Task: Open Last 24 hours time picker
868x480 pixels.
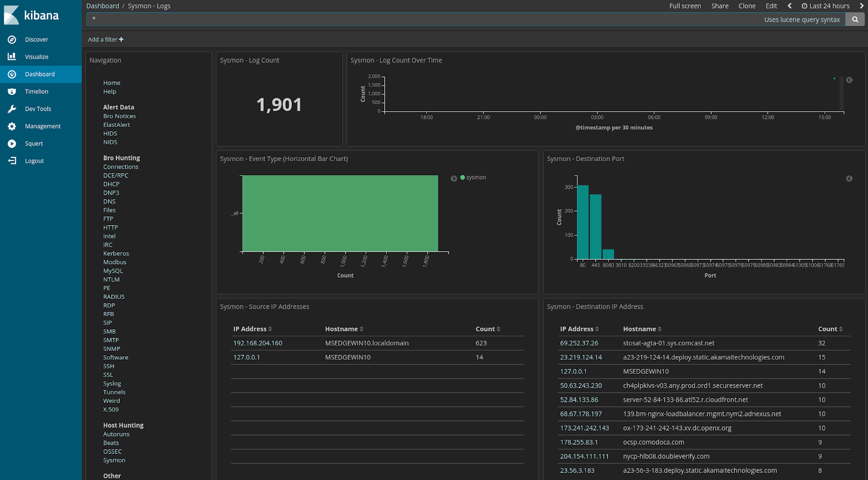Action: [825, 6]
